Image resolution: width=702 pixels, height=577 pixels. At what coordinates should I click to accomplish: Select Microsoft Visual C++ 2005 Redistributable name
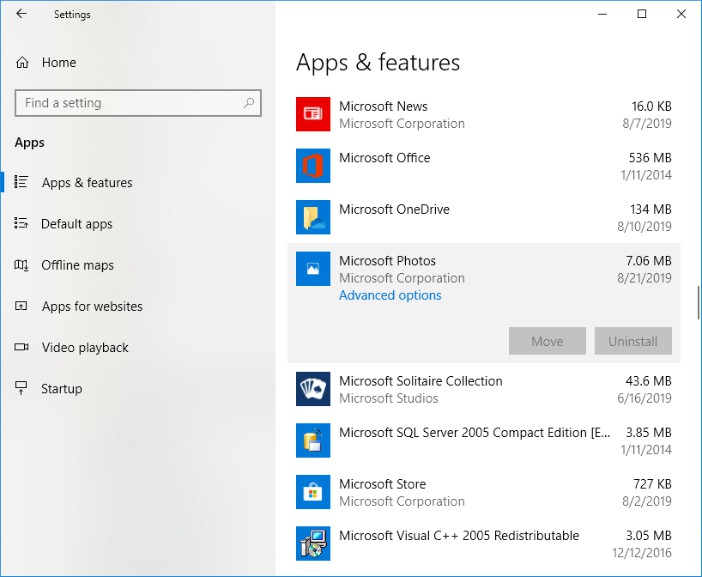coord(459,536)
